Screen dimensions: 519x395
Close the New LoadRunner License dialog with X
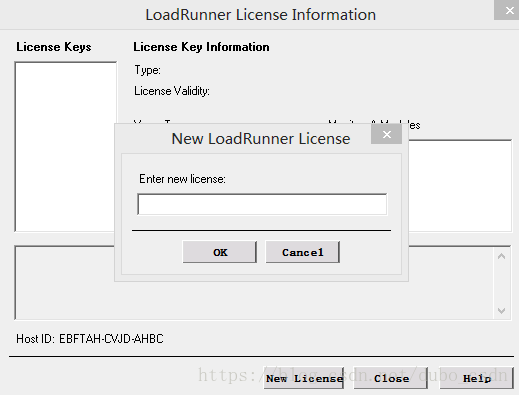pyautogui.click(x=386, y=134)
